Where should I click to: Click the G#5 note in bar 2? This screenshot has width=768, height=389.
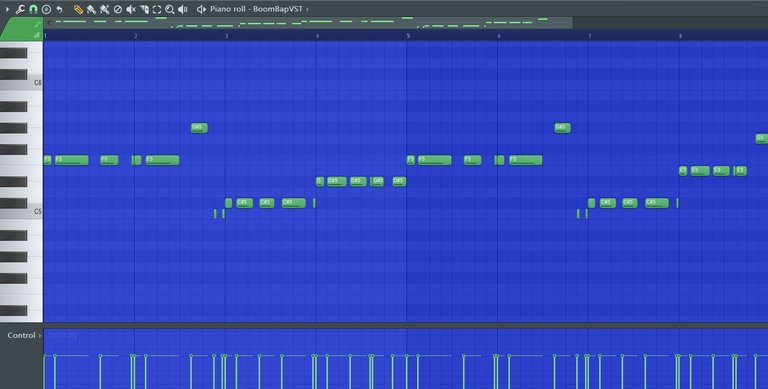click(x=199, y=128)
